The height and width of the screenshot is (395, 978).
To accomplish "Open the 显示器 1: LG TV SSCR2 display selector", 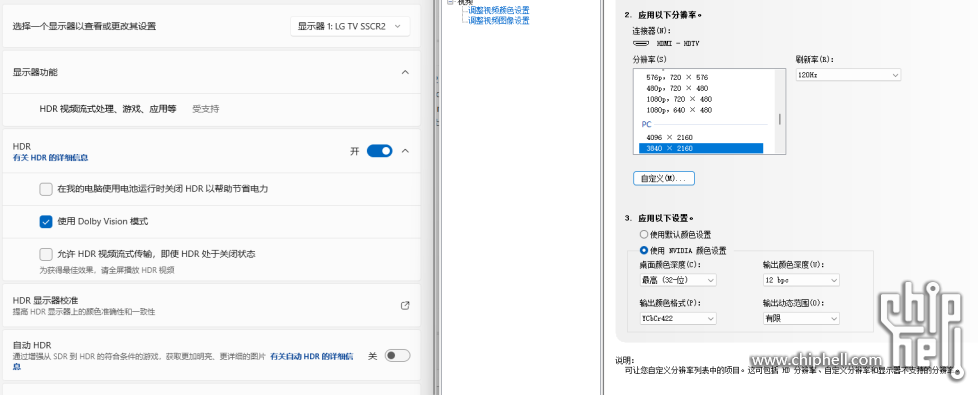I will (x=350, y=26).
